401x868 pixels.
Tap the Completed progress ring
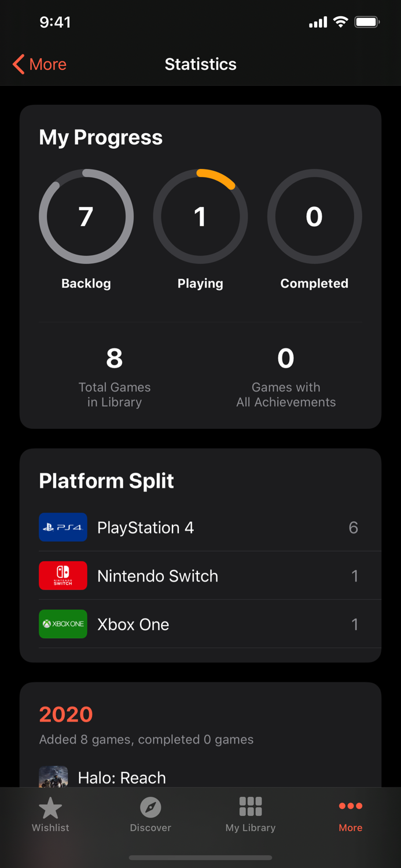click(x=314, y=216)
